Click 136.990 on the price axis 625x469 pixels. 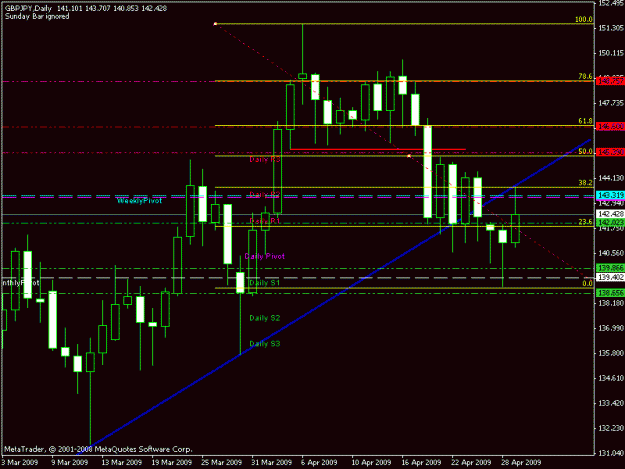[610, 328]
